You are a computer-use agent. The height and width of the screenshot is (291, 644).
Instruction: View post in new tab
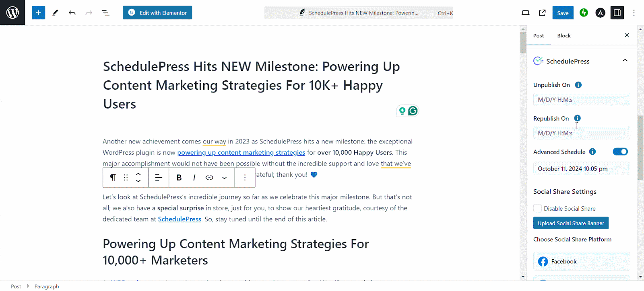[x=543, y=13]
